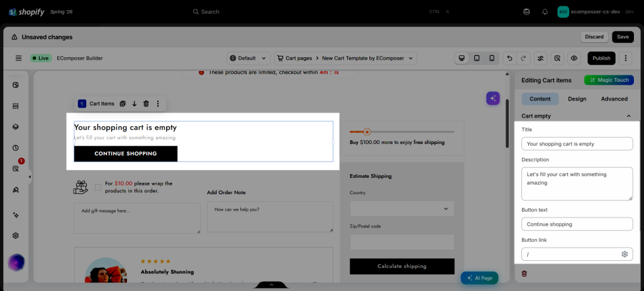Click the Publish button
The width and height of the screenshot is (644, 291).
[601, 58]
